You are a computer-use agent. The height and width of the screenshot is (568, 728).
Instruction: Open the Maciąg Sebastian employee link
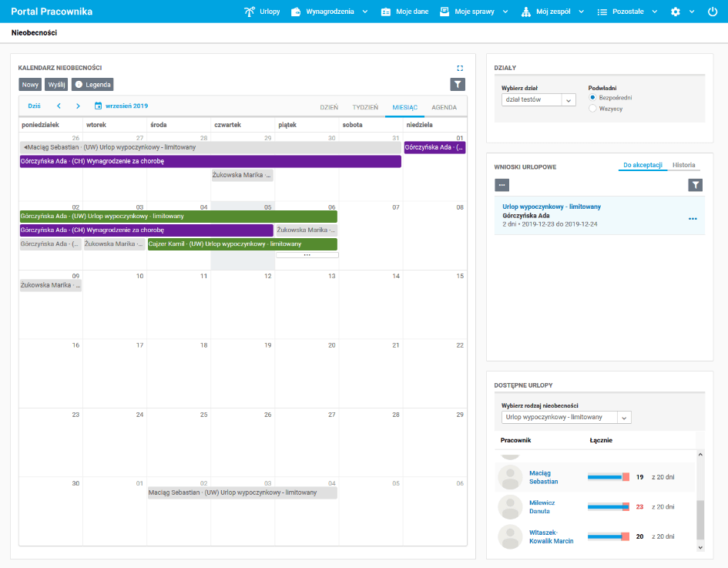pos(544,477)
